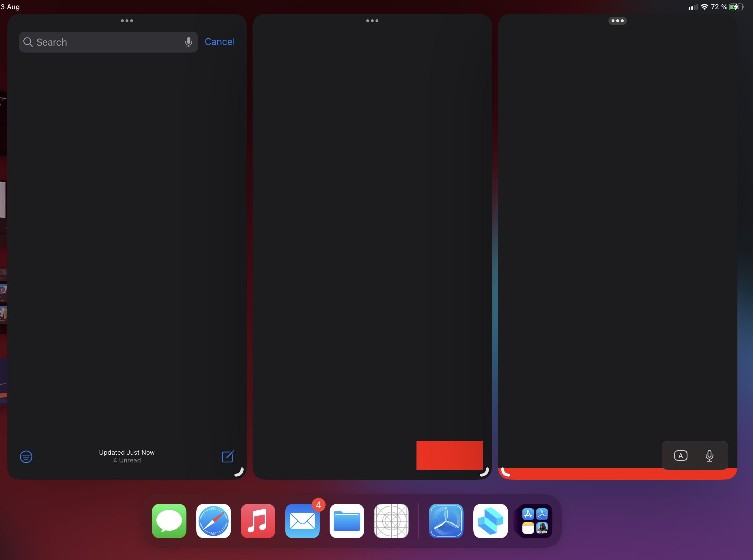Open the placeholder grid icon app in dock
The height and width of the screenshot is (560, 753).
[391, 521]
